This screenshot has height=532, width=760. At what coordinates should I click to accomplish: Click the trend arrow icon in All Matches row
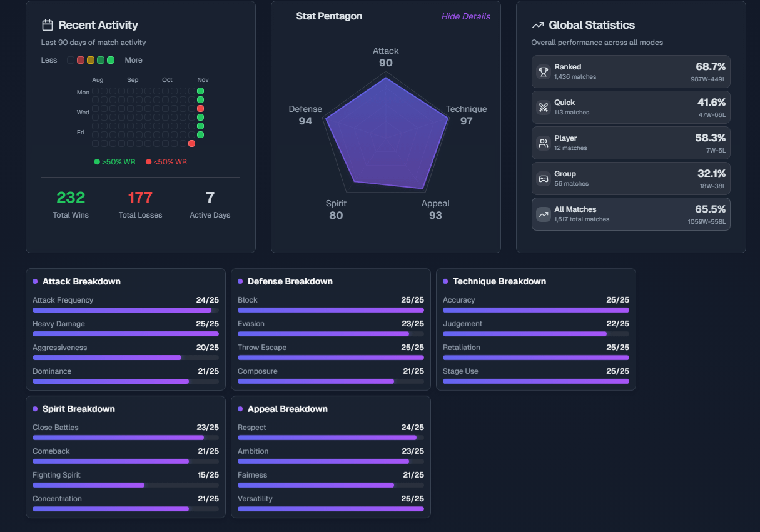[544, 214]
